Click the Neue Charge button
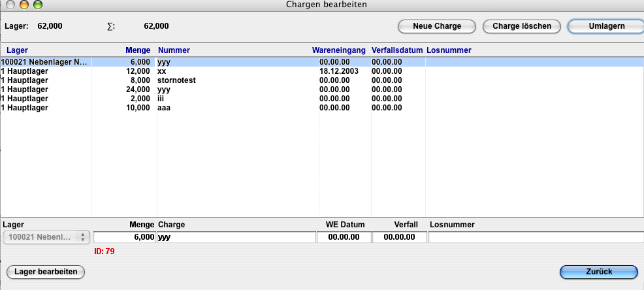This screenshot has height=290, width=644. point(437,26)
